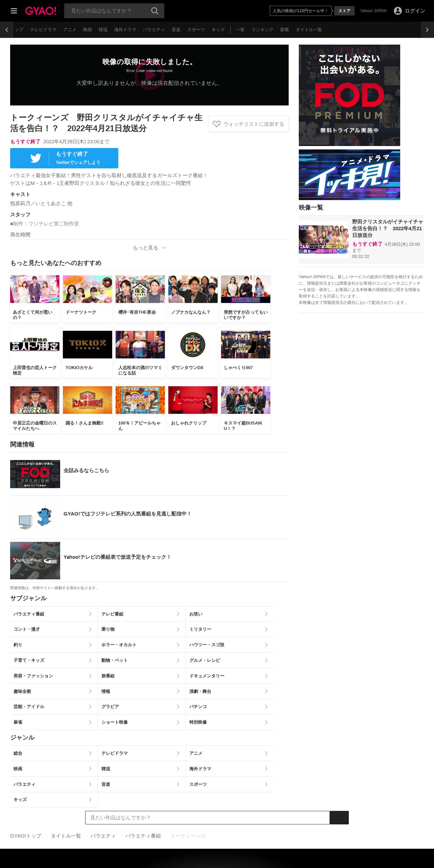Open the ランキング nav tab
Screen dimensions: 434x868
click(262, 30)
